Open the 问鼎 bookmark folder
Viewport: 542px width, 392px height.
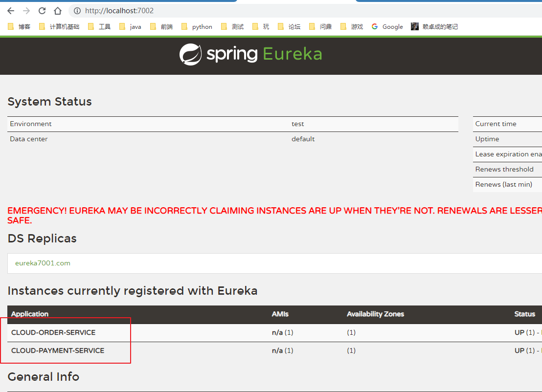(320, 26)
